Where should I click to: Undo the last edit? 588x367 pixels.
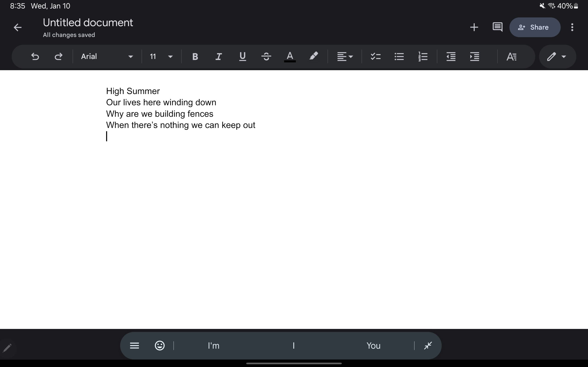point(35,56)
